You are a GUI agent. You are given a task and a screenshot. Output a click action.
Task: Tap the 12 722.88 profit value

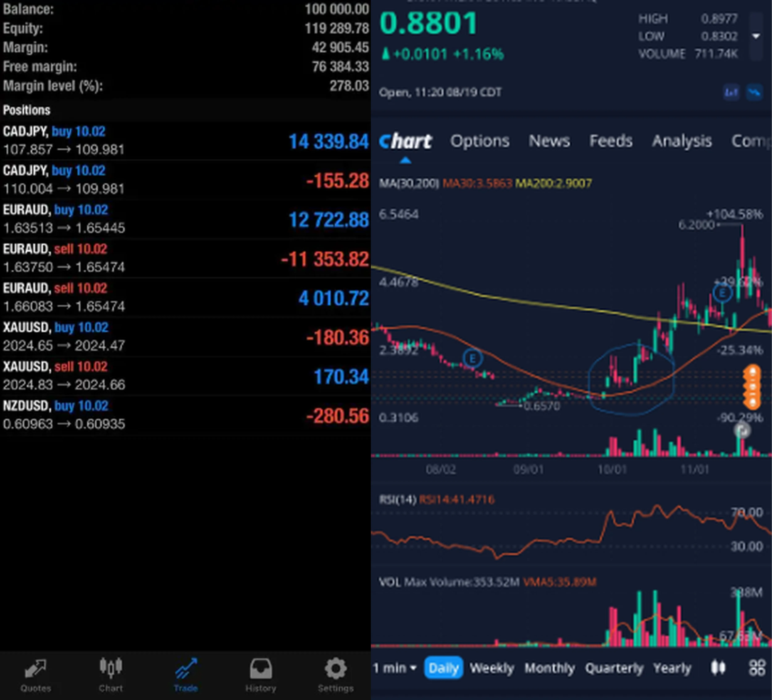[329, 220]
